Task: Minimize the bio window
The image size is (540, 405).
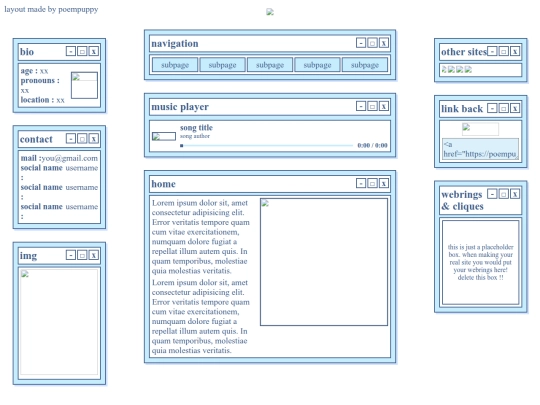Action: click(x=71, y=51)
